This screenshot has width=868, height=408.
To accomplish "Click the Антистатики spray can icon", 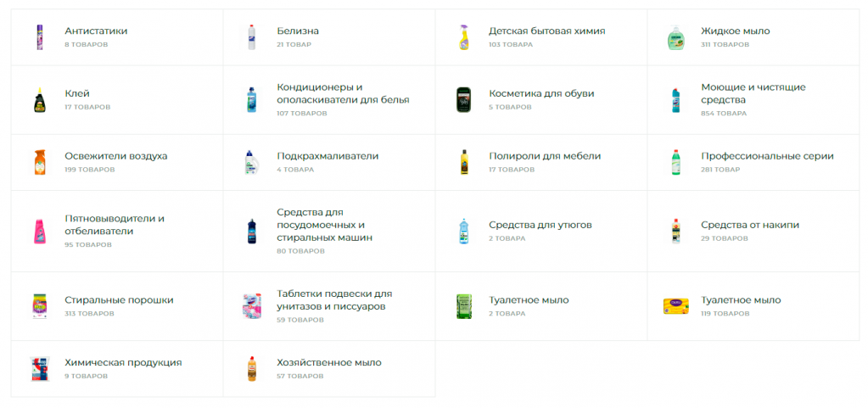I will [x=39, y=36].
